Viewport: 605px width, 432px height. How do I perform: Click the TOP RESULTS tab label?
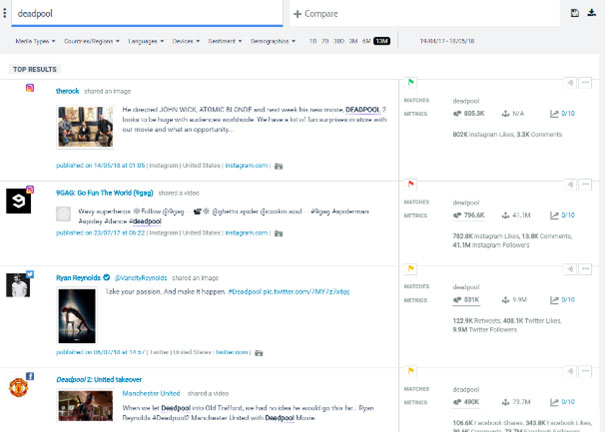(x=35, y=69)
